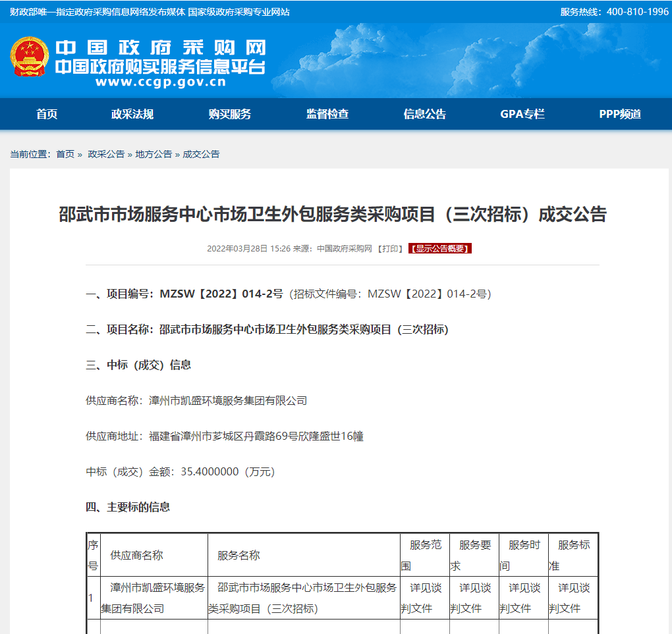Click the 三、中标（成交）信息 heading

click(138, 365)
